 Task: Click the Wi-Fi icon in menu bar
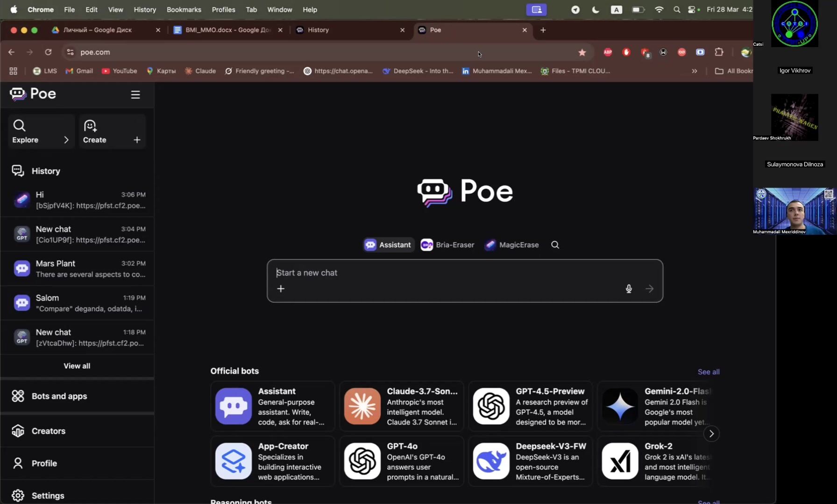point(659,10)
